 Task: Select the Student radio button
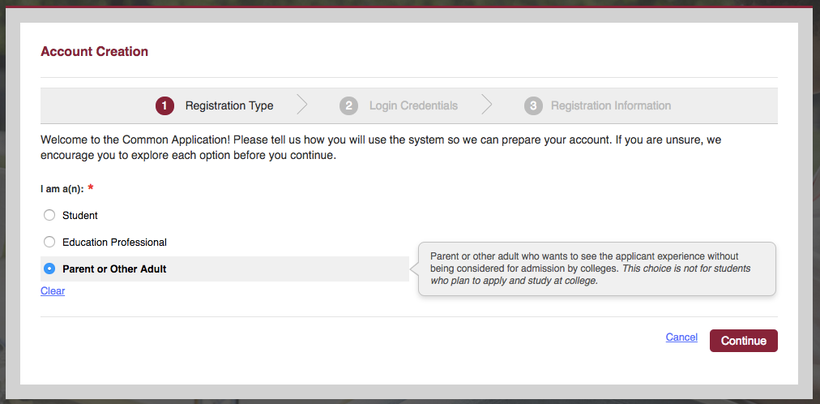pyautogui.click(x=49, y=215)
